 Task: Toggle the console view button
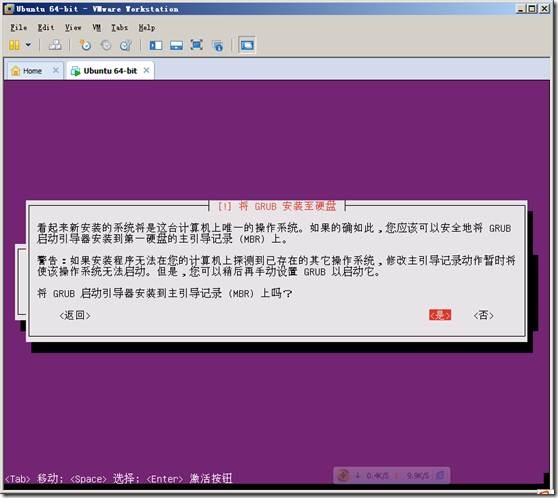click(247, 45)
